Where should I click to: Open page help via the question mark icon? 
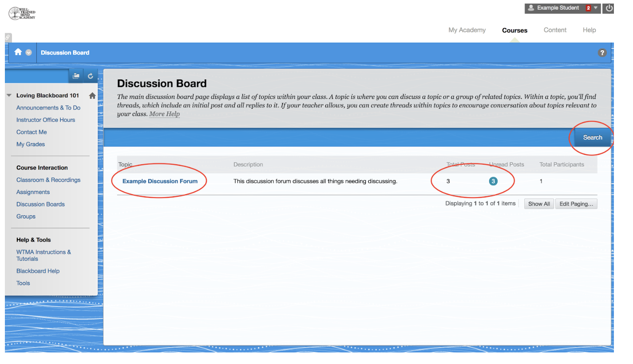[602, 52]
